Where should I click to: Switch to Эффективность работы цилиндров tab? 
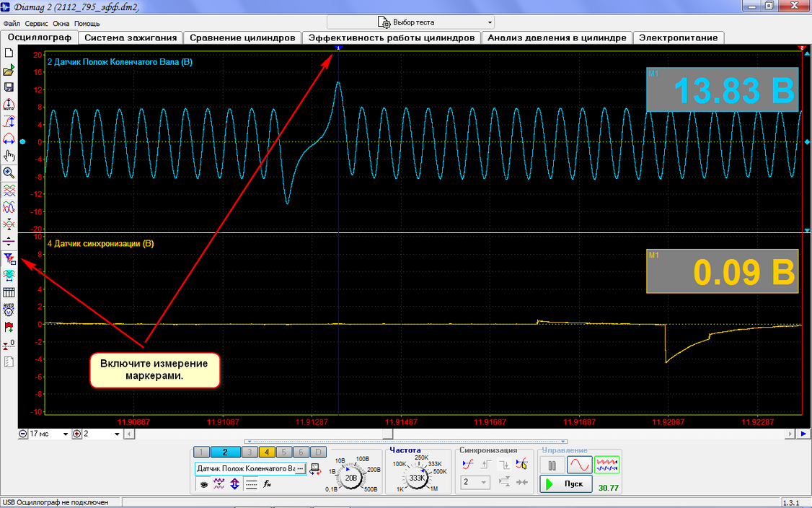[392, 38]
